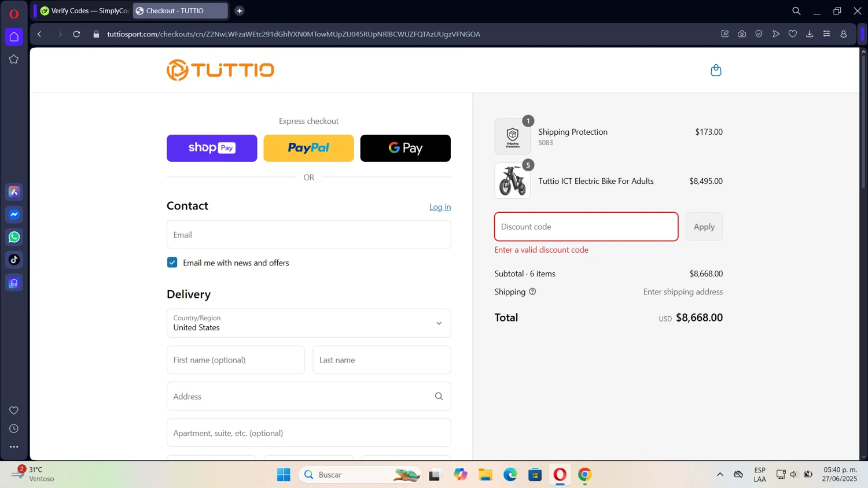Add page to bookmarks heart icon
The height and width of the screenshot is (488, 868).
pyautogui.click(x=793, y=34)
